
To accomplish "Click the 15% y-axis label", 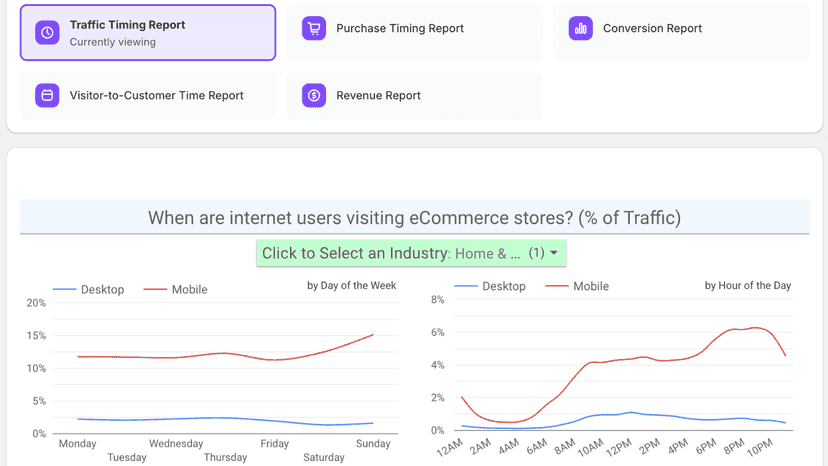I will pyautogui.click(x=36, y=336).
